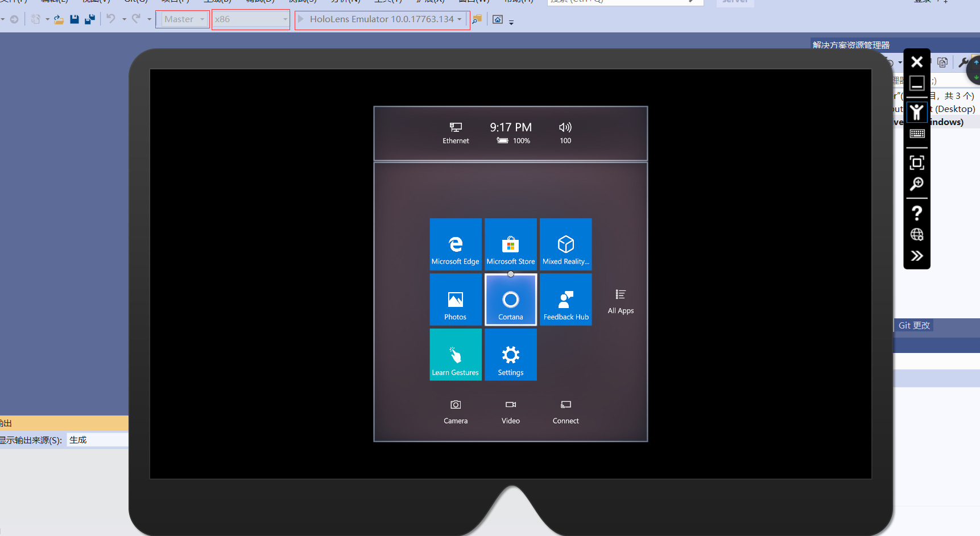Click Fit to screen icon in emulator toolbar
The image size is (980, 536).
917,163
